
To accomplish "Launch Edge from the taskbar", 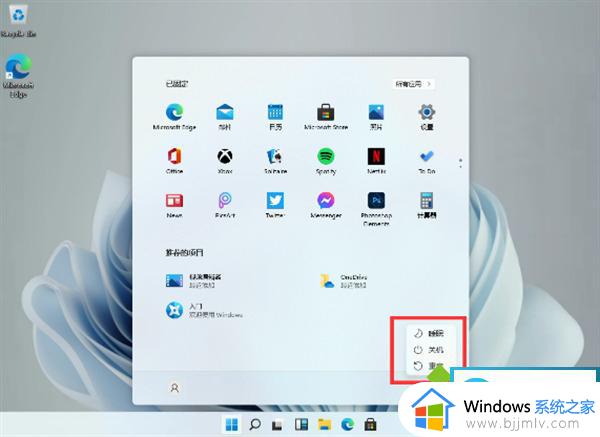I will (x=347, y=424).
